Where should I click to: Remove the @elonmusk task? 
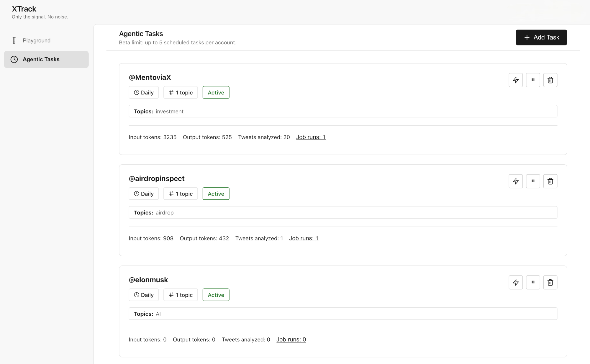(550, 282)
